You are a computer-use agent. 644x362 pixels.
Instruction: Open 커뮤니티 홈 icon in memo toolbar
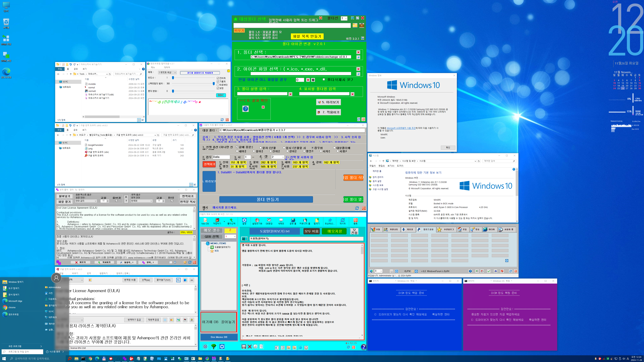point(305,221)
